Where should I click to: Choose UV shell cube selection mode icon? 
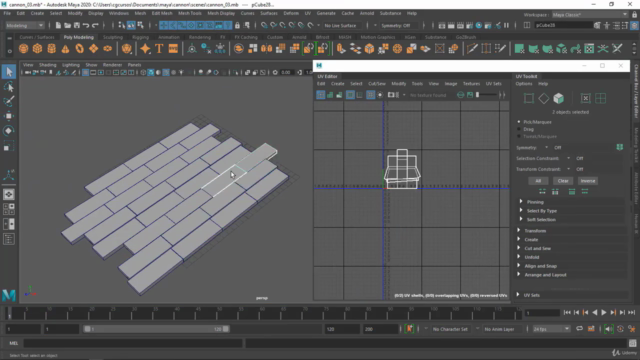(x=558, y=98)
